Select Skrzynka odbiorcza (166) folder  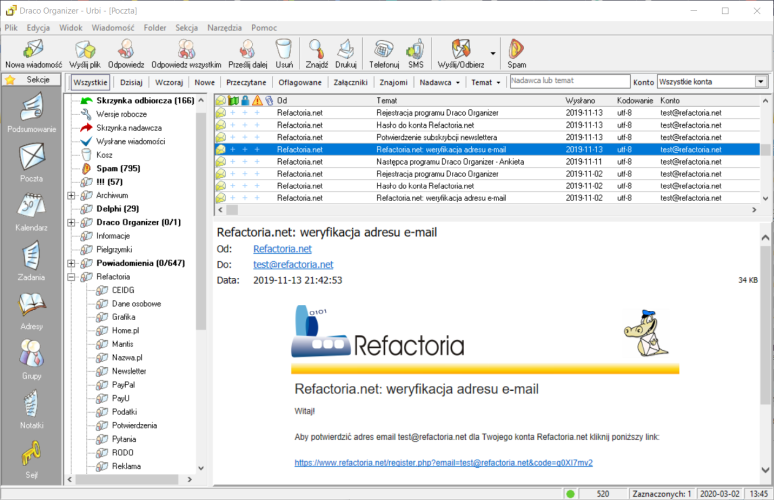coord(145,100)
